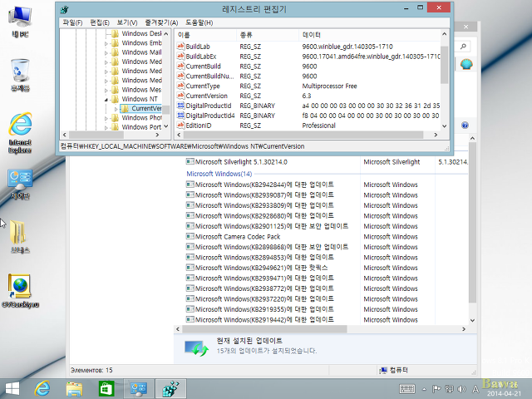Viewport: 532px width, 399px height.
Task: Show hidden tray icons arrow
Action: pyautogui.click(x=424, y=389)
